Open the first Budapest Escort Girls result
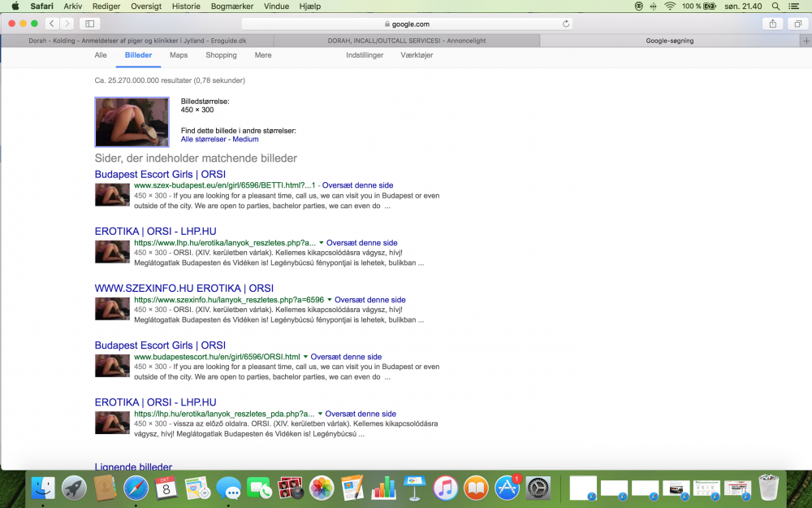 click(160, 174)
